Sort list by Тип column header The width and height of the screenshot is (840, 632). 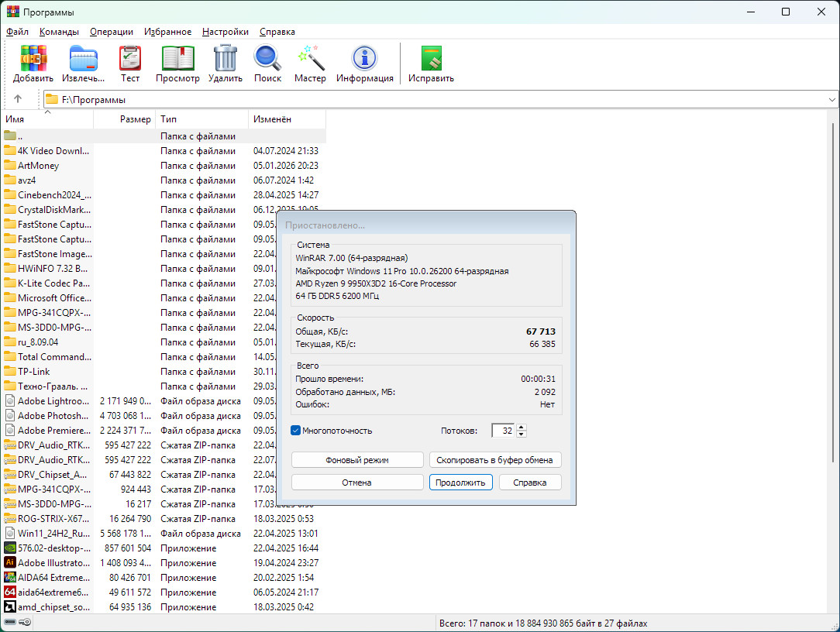tap(202, 119)
